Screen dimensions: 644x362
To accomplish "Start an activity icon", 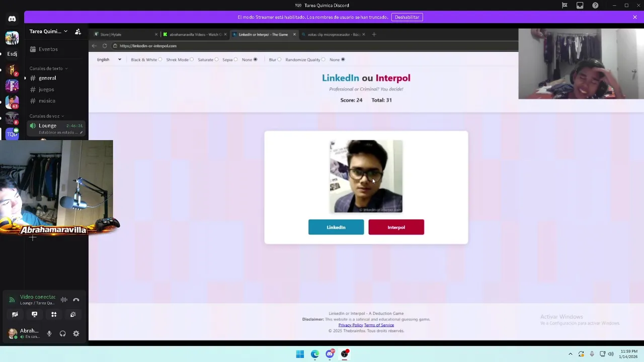I will (54, 314).
